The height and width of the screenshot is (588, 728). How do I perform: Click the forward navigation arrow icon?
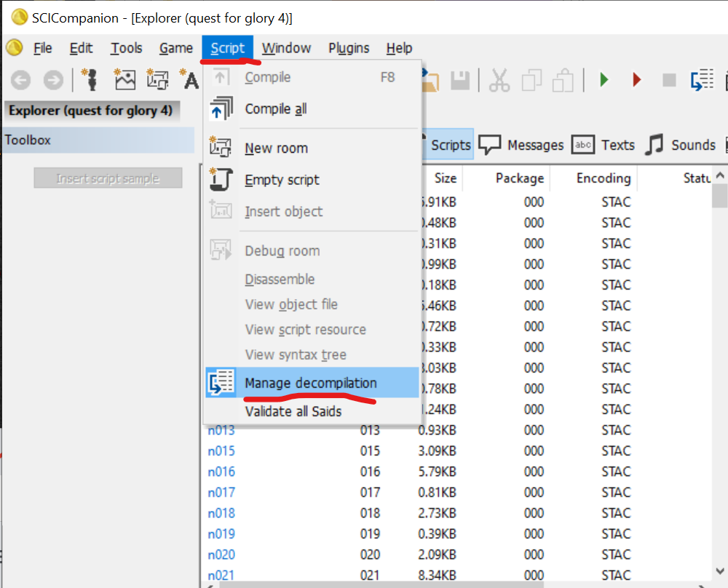tap(53, 80)
